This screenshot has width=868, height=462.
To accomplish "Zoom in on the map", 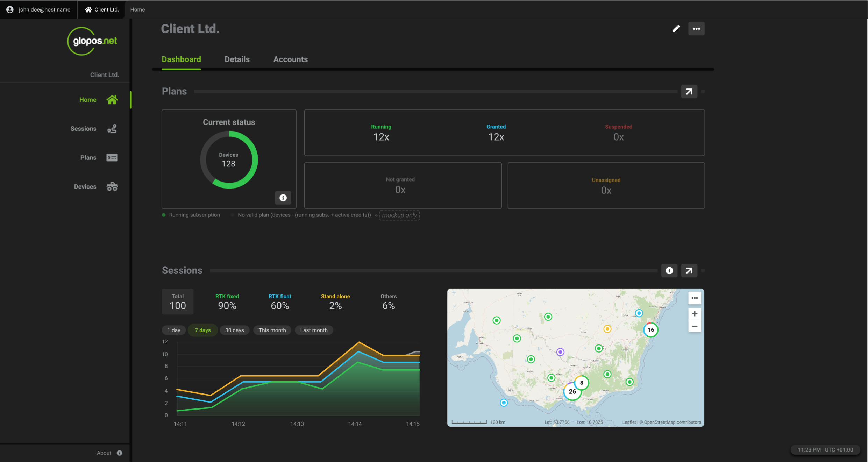I will tap(695, 314).
